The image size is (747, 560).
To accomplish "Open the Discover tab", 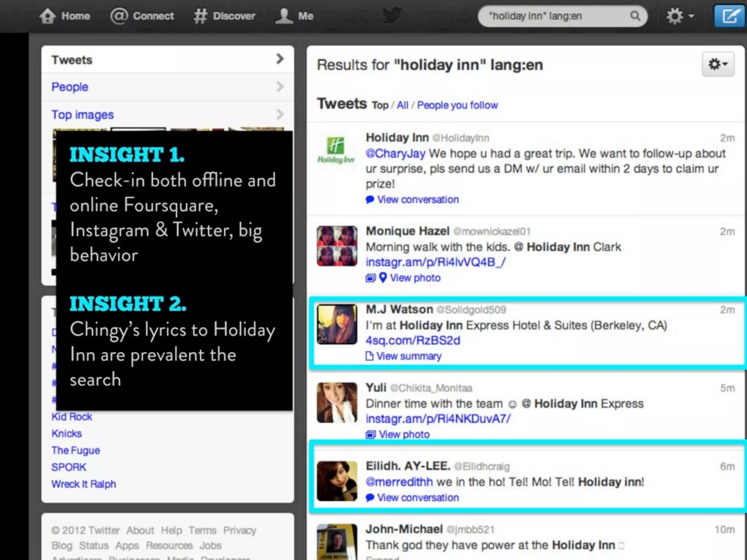I will tap(224, 16).
